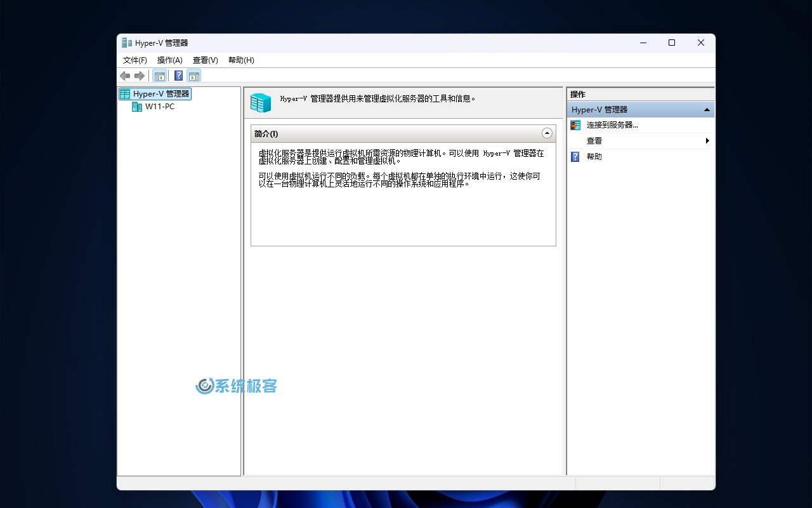Click the blue server stack icon in header
Screen dimensions: 812x508
pos(261,103)
